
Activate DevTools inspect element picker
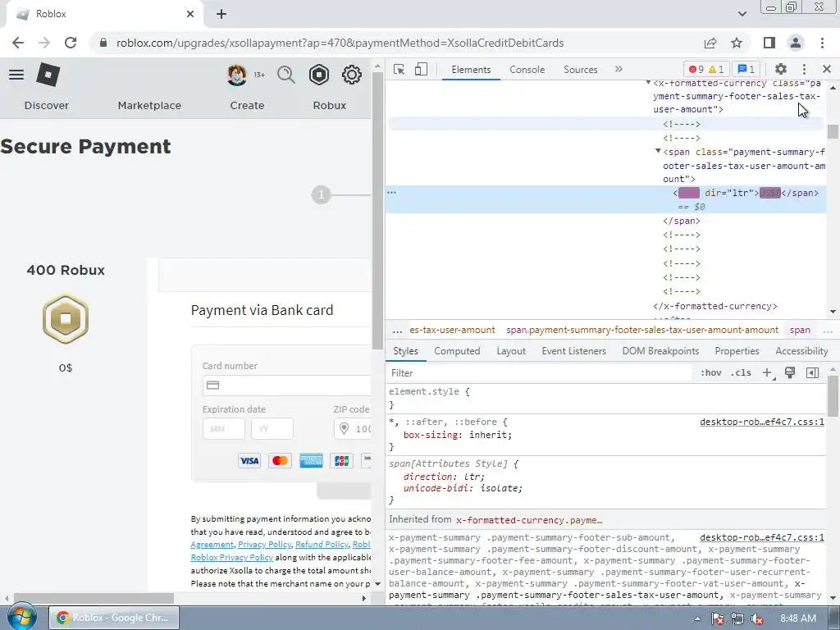399,69
